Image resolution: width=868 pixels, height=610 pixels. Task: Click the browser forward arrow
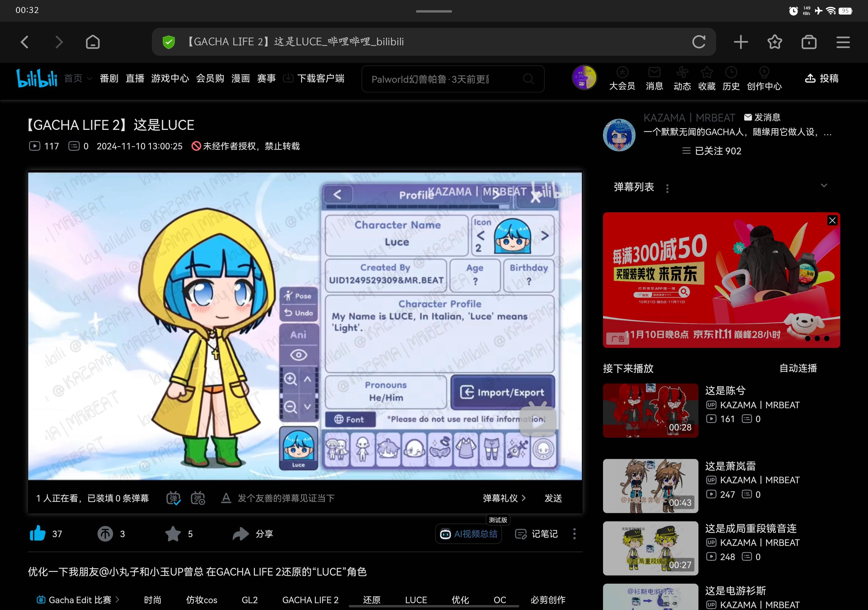coord(59,42)
